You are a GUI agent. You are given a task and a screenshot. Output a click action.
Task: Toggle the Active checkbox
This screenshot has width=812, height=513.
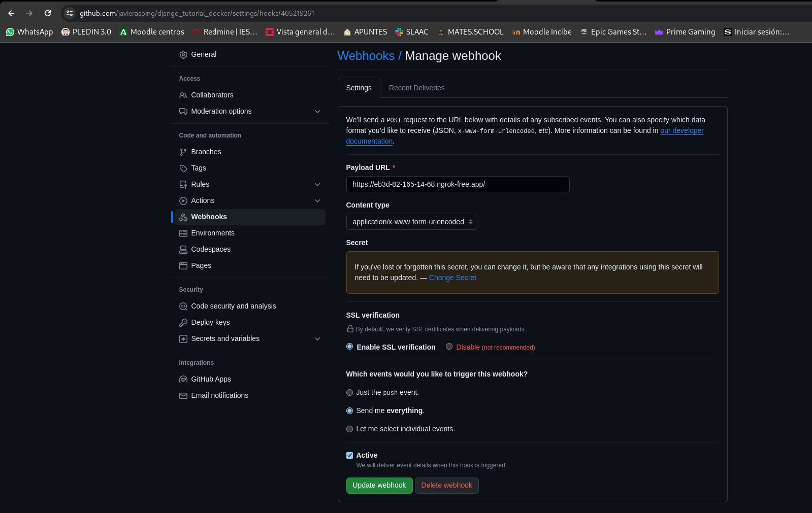[x=349, y=456]
